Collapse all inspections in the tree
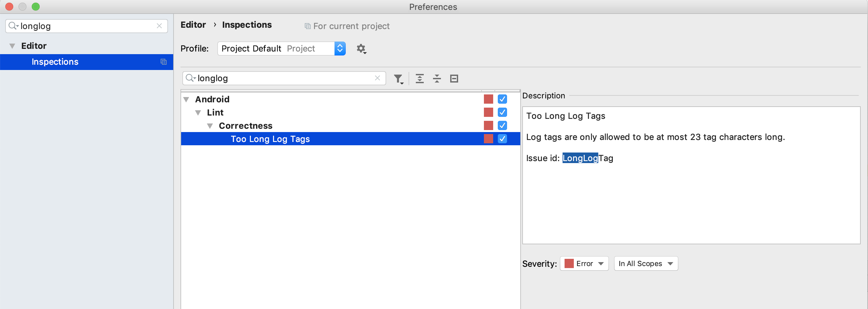This screenshot has height=309, width=868. click(x=437, y=78)
